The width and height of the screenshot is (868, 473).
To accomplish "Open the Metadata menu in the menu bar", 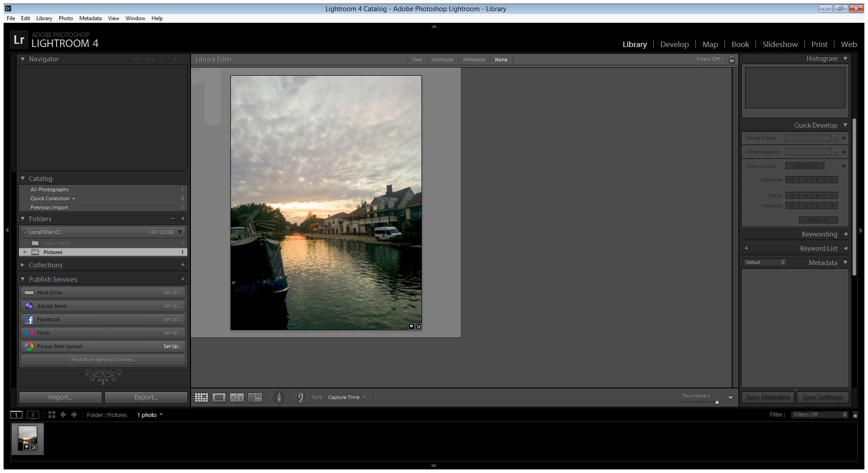I will point(90,18).
